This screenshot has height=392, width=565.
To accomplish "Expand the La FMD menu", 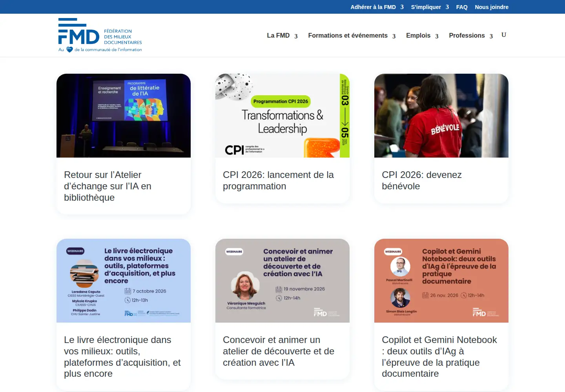I will (282, 36).
